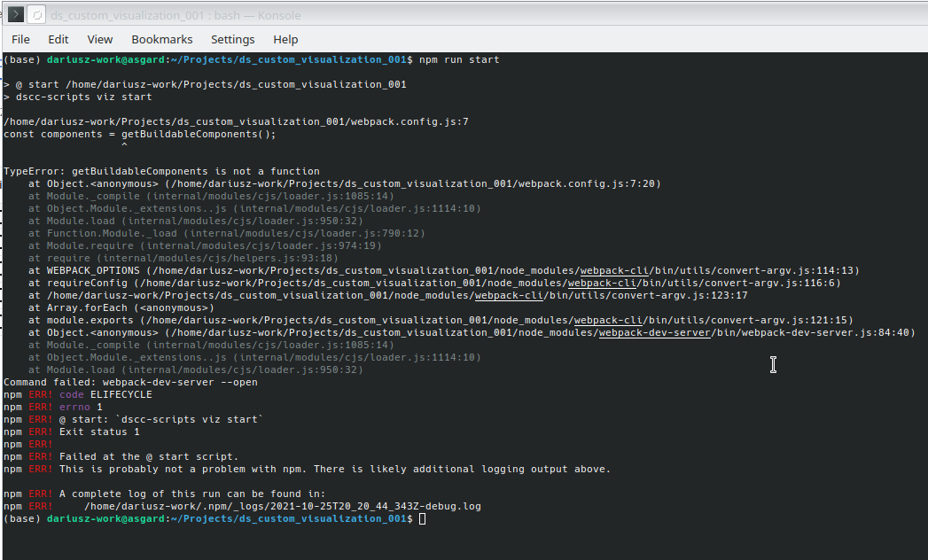Click the webpack-dev-server underlined link
This screenshot has width=928, height=560.
point(655,332)
